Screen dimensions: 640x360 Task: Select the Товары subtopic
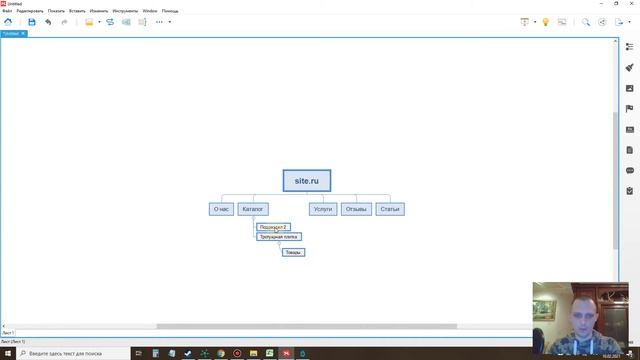(293, 253)
